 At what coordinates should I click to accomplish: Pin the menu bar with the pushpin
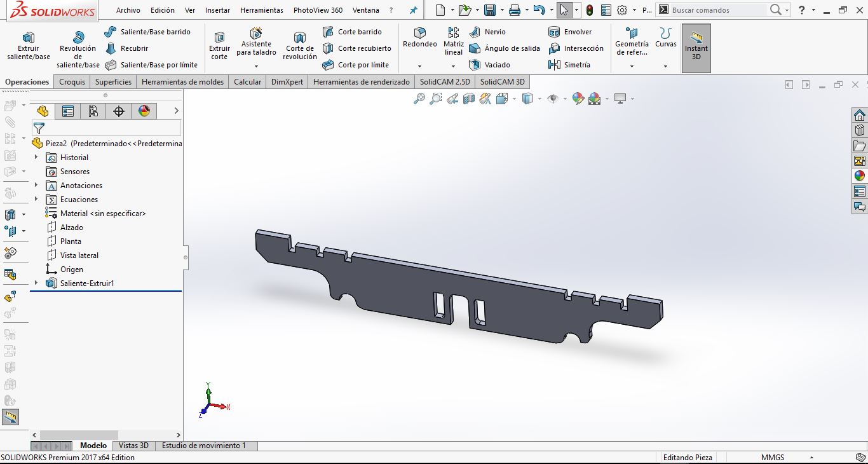[414, 10]
